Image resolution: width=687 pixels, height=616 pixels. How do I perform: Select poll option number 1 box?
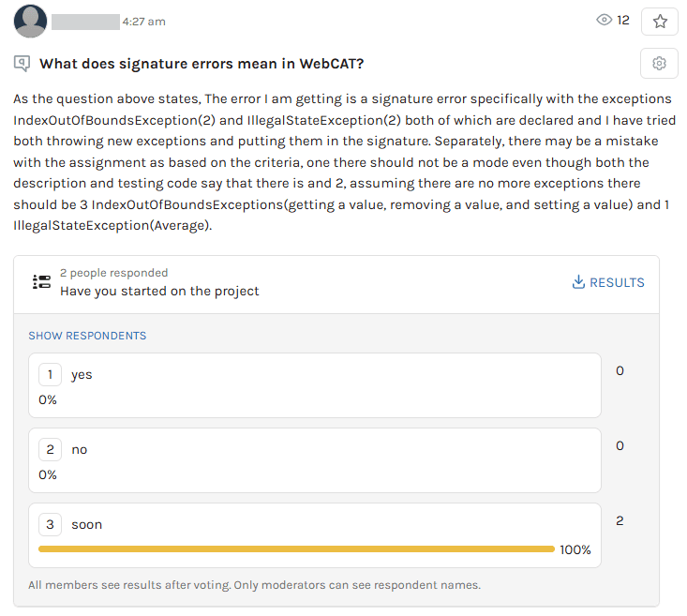click(50, 374)
